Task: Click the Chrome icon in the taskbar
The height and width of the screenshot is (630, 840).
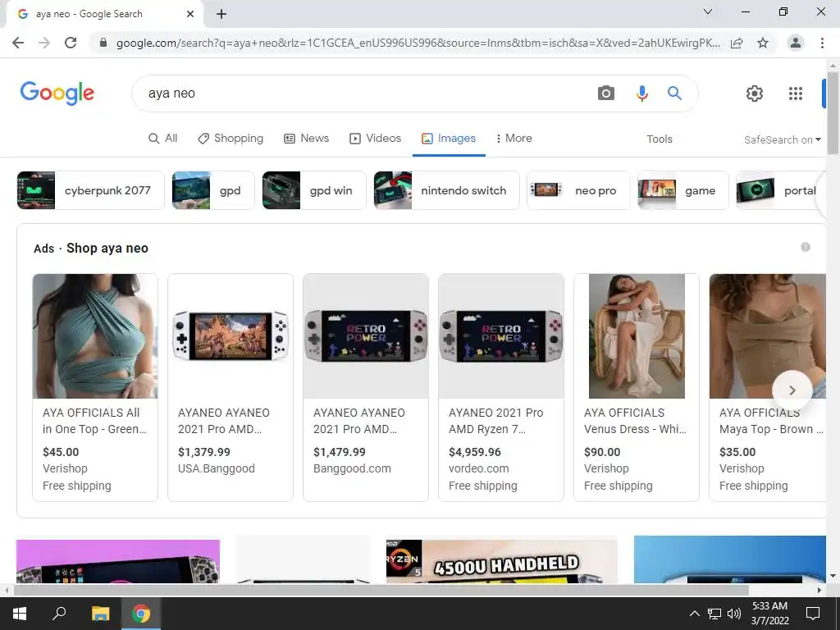Action: click(x=141, y=614)
